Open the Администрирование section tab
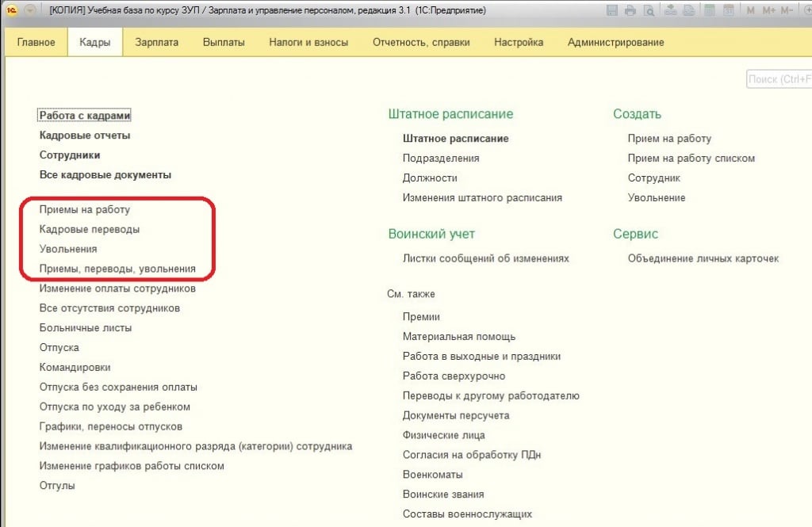The image size is (812, 527). [615, 43]
